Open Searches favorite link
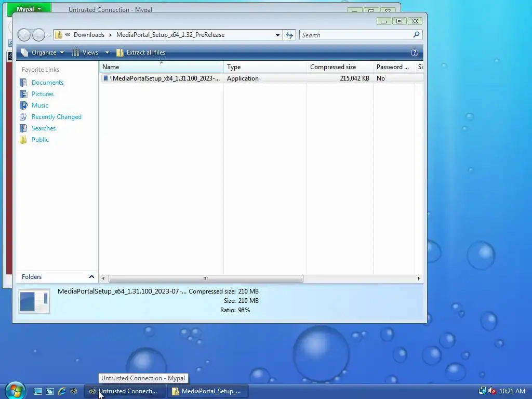 tap(44, 128)
